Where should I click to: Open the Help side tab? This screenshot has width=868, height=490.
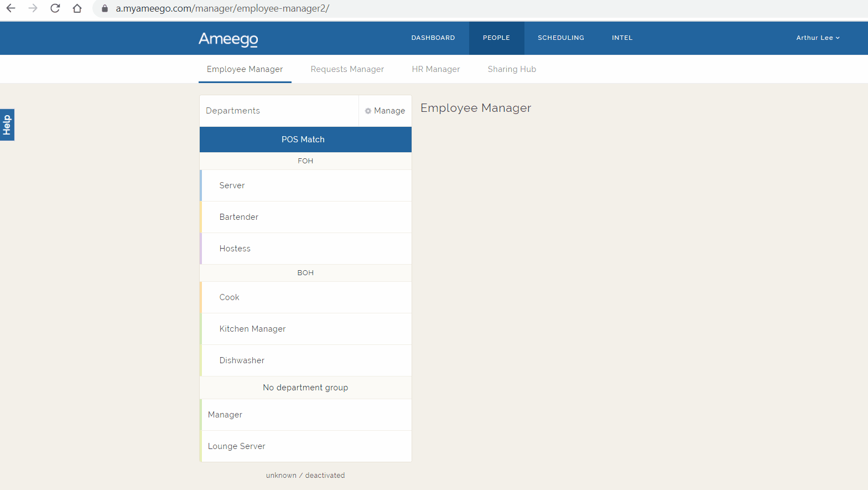click(7, 125)
